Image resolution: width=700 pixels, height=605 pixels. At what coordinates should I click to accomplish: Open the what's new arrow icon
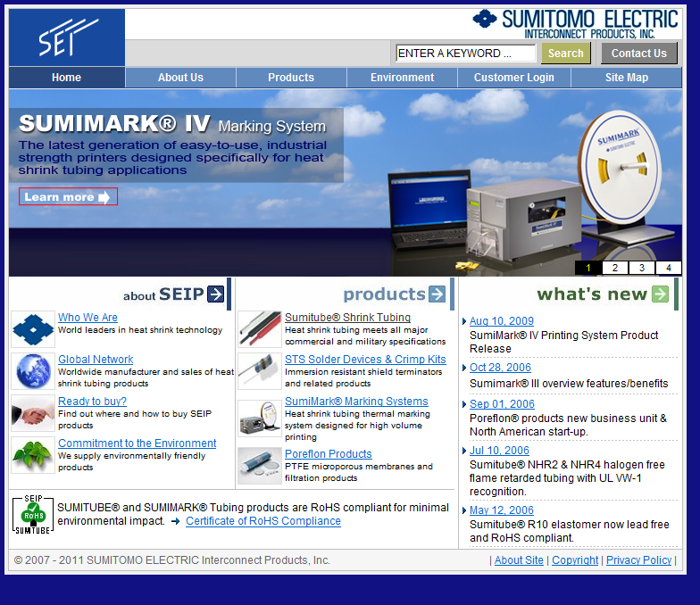[661, 294]
